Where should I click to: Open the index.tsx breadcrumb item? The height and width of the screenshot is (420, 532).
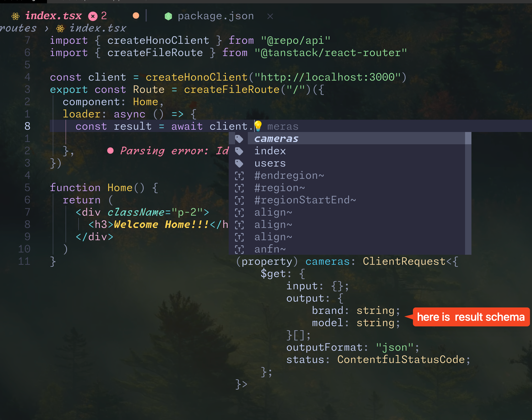click(98, 28)
